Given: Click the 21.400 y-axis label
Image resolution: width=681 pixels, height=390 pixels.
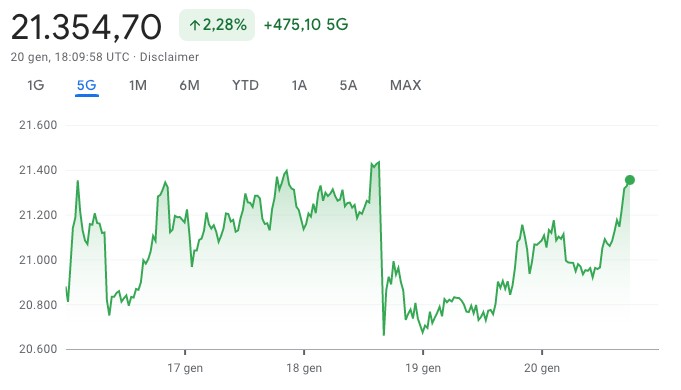Looking at the screenshot, I should pyautogui.click(x=38, y=170).
